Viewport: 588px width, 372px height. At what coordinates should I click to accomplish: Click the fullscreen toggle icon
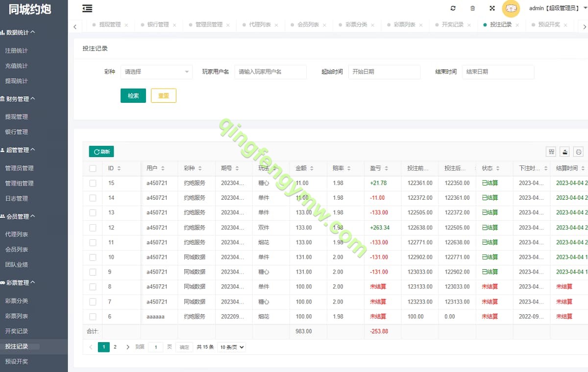(x=492, y=8)
